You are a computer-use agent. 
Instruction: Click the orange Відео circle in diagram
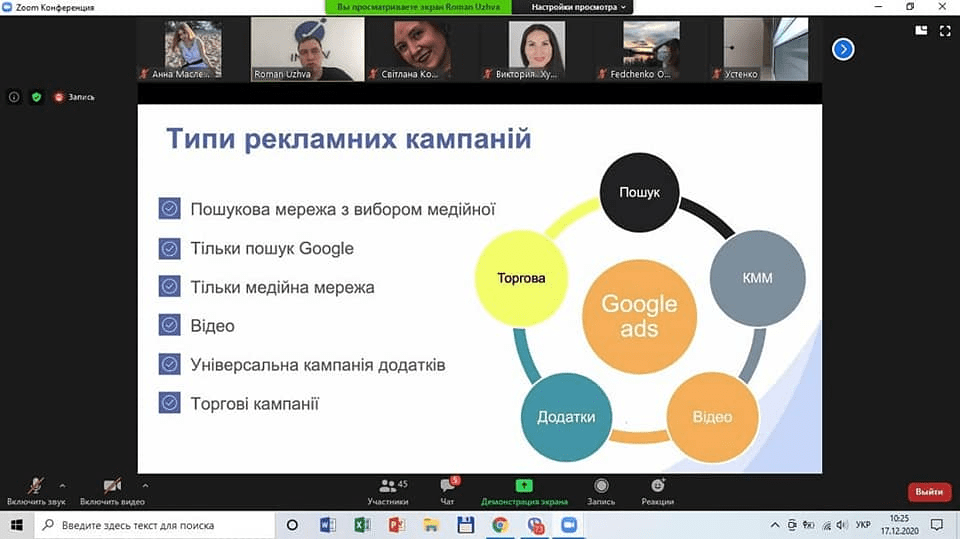point(712,417)
